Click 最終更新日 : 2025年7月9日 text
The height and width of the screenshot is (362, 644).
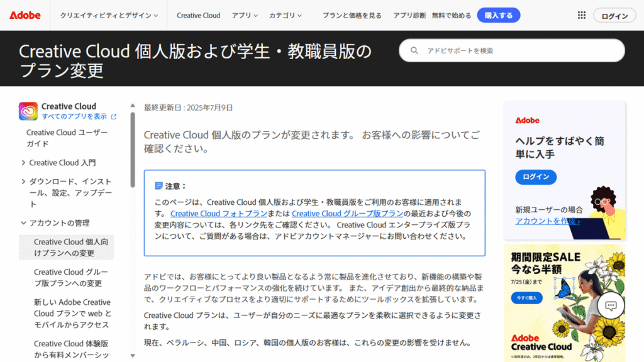(188, 107)
